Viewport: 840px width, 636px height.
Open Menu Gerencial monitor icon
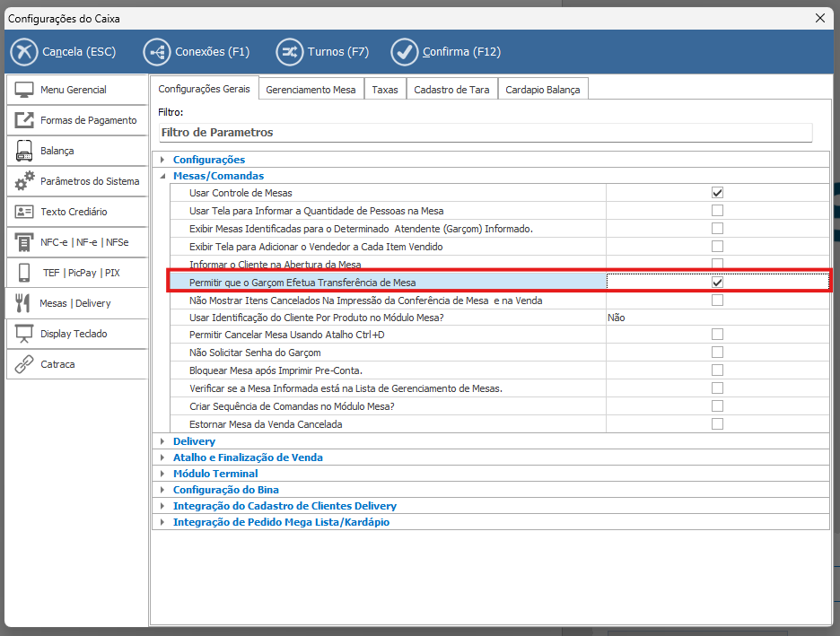[25, 90]
